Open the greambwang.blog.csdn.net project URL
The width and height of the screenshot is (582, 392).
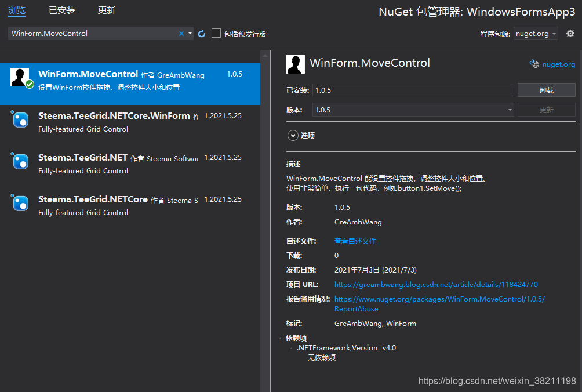coord(436,285)
